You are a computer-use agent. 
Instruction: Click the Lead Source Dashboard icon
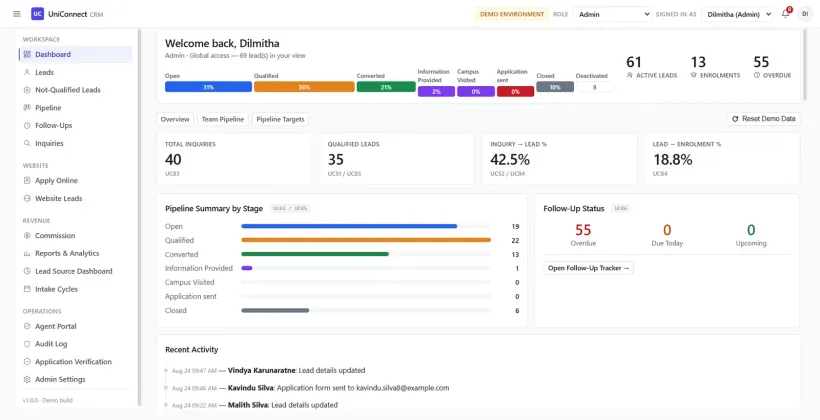pyautogui.click(x=27, y=271)
